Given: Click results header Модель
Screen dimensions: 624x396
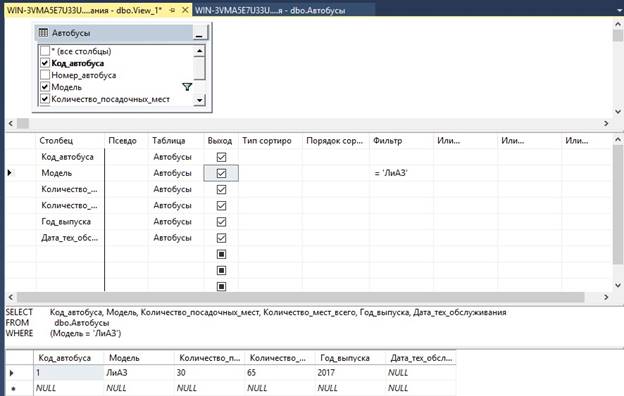Looking at the screenshot, I should [139, 358].
